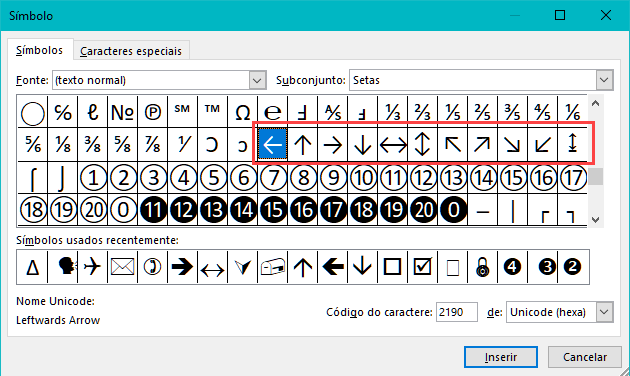Choose the recent bold left arrow
The image size is (630, 376).
coord(333,267)
